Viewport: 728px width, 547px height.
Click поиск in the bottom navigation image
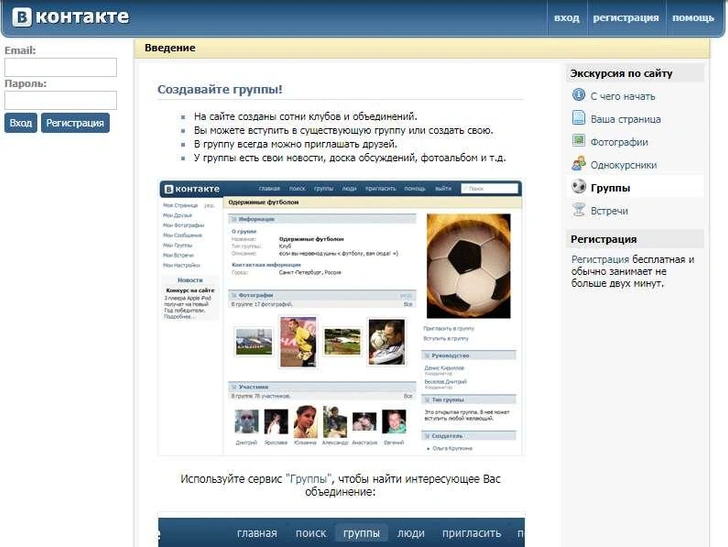(x=311, y=534)
